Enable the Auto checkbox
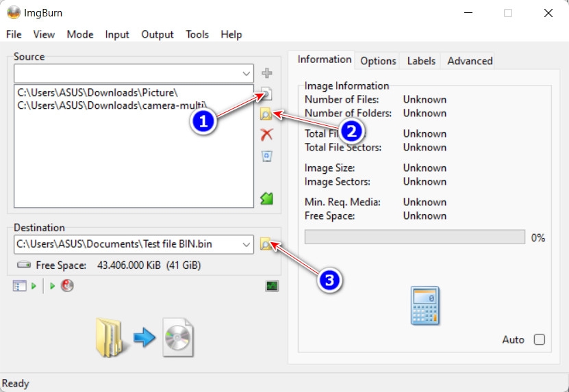569x392 pixels. click(x=540, y=339)
